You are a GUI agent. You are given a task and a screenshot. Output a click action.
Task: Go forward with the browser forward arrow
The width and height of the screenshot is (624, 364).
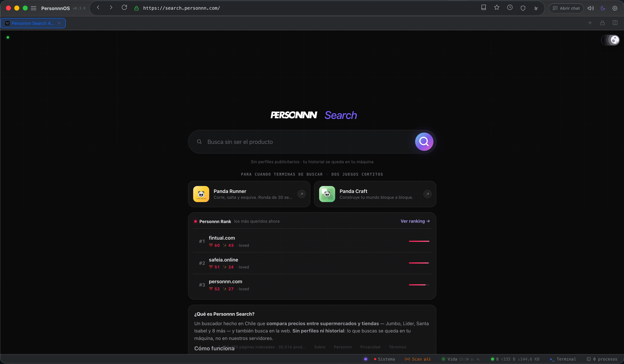111,8
